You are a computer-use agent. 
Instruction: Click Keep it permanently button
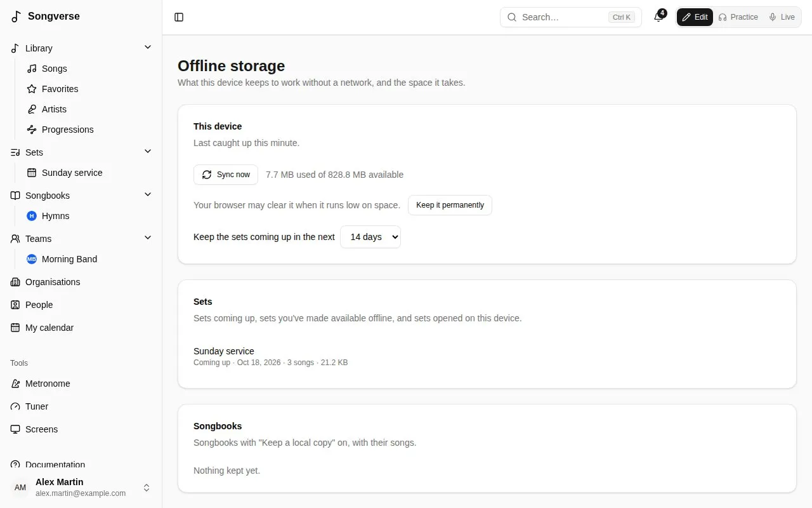pyautogui.click(x=450, y=205)
